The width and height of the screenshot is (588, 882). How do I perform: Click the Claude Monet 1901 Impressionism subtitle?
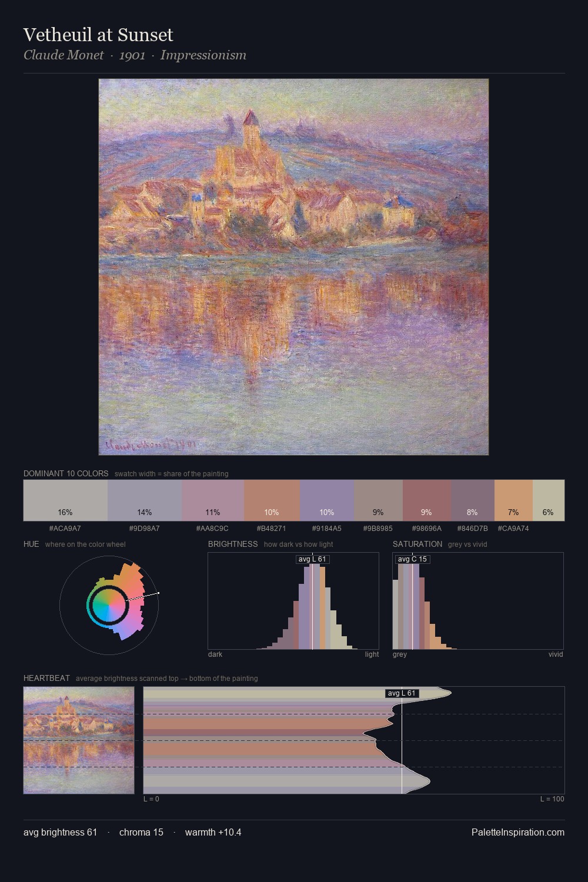click(135, 55)
